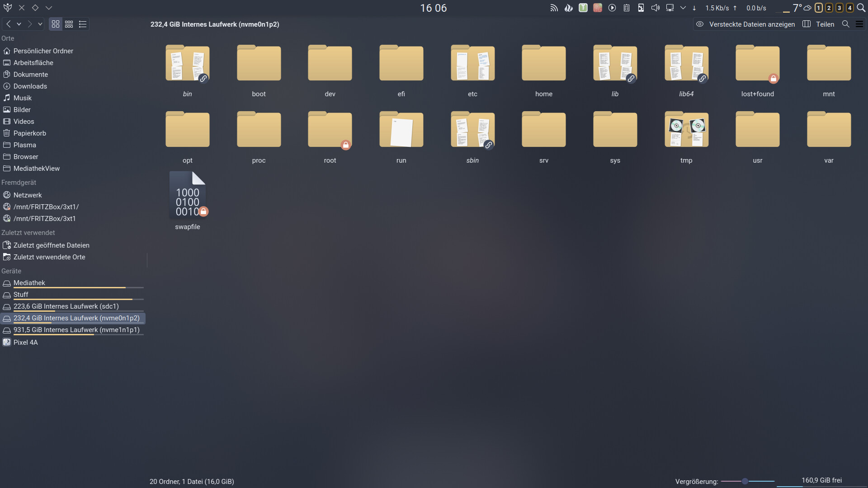The image size is (868, 488).
Task: Expand the hidden system tray icons arrow
Action: coord(683,8)
